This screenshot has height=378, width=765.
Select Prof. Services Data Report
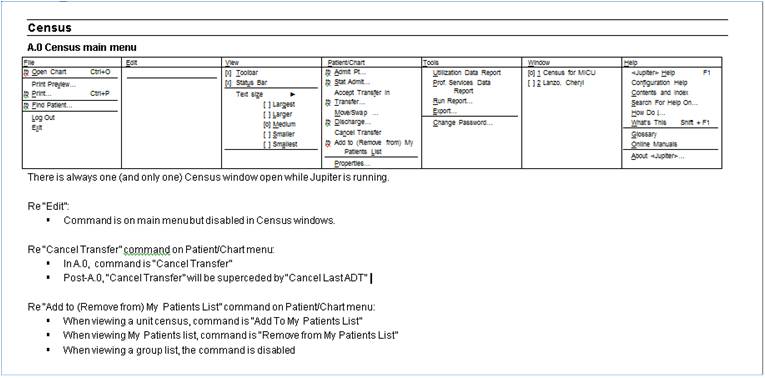point(462,87)
